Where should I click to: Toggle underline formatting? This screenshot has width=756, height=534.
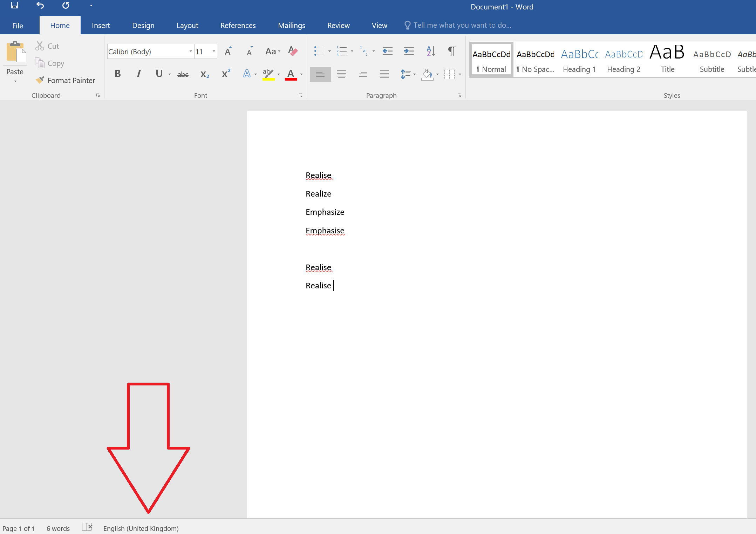click(159, 74)
